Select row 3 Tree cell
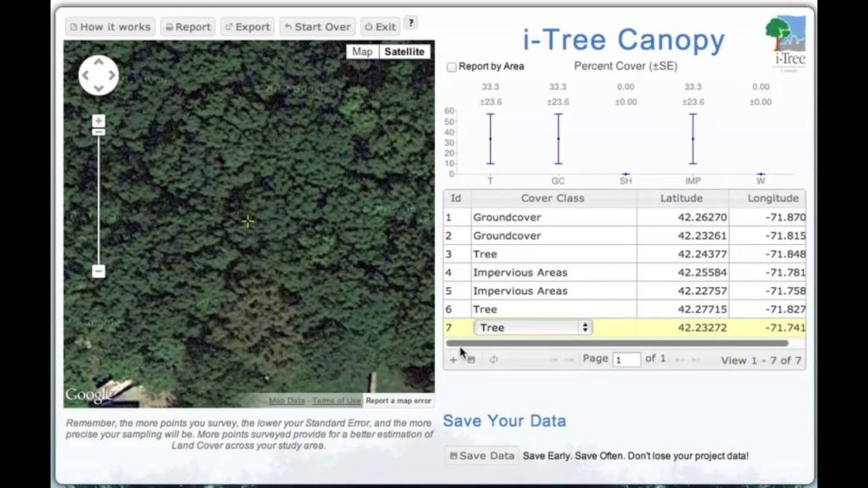Image resolution: width=868 pixels, height=488 pixels. tap(553, 254)
